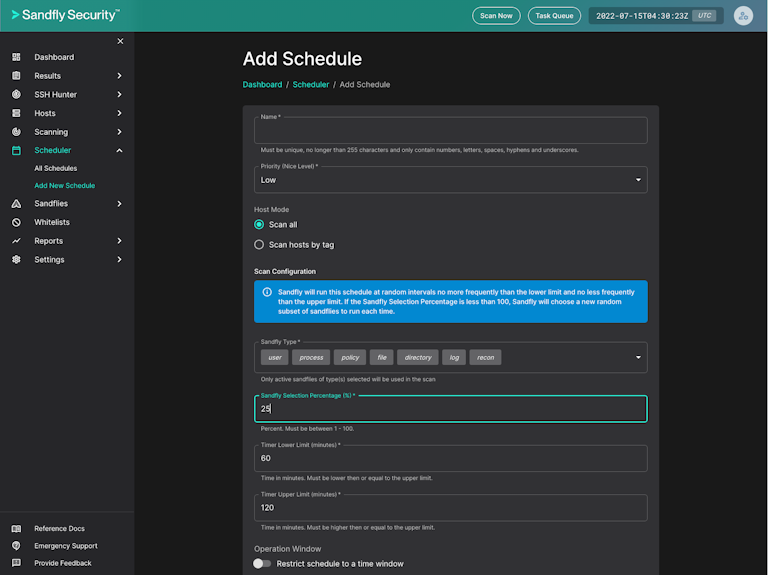
Task: Click the Hosts server icon
Action: pyautogui.click(x=16, y=113)
